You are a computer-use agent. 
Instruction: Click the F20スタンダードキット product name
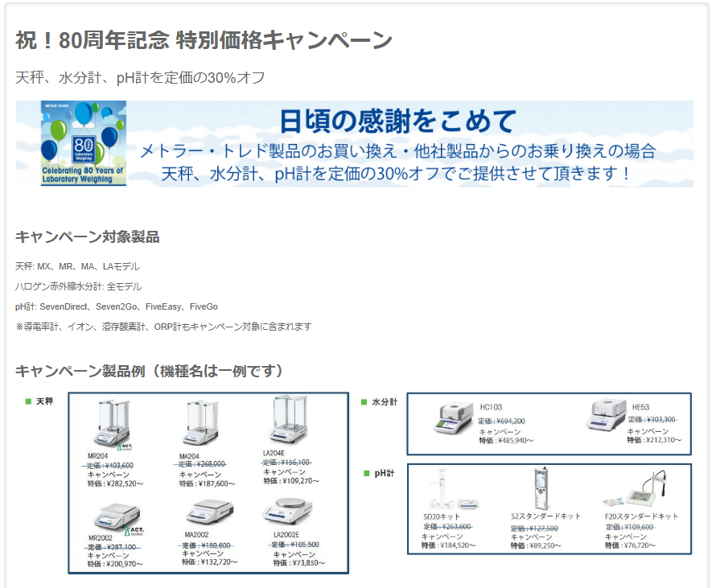(641, 516)
